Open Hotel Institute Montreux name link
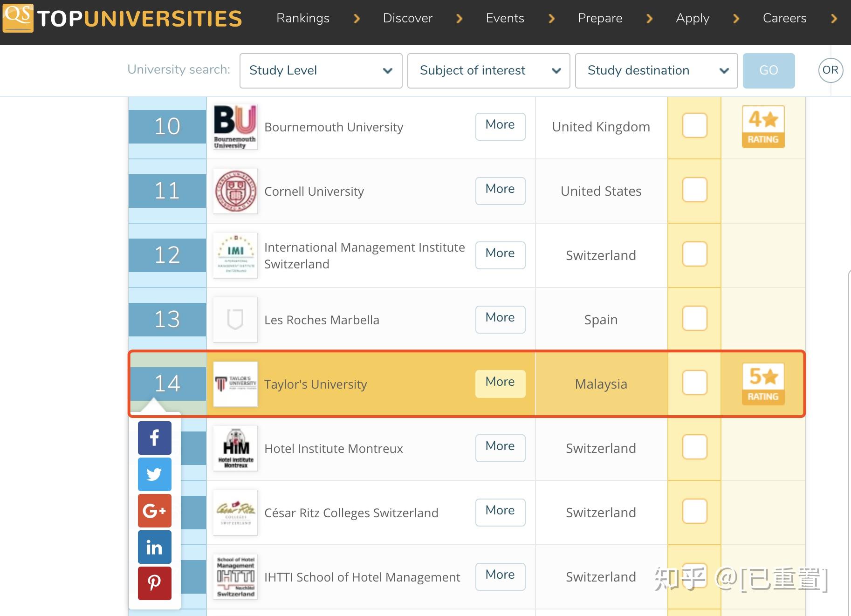The width and height of the screenshot is (851, 616). click(334, 449)
